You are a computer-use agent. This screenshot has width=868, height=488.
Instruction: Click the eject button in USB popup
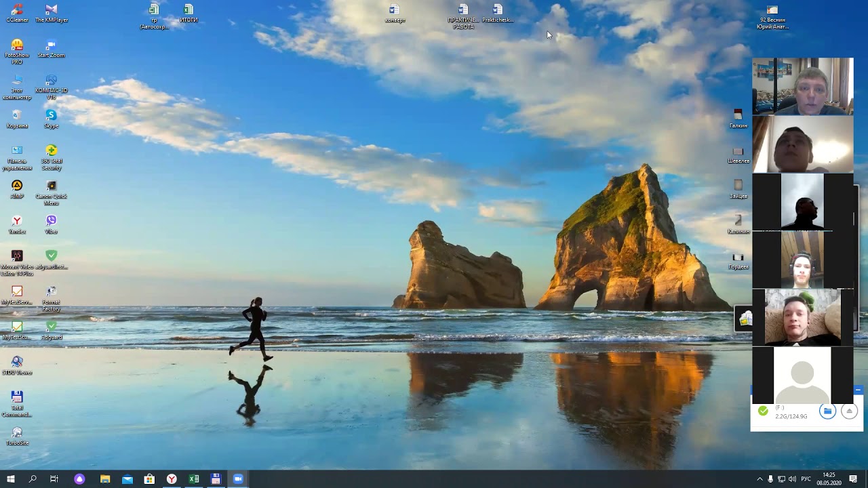(849, 411)
